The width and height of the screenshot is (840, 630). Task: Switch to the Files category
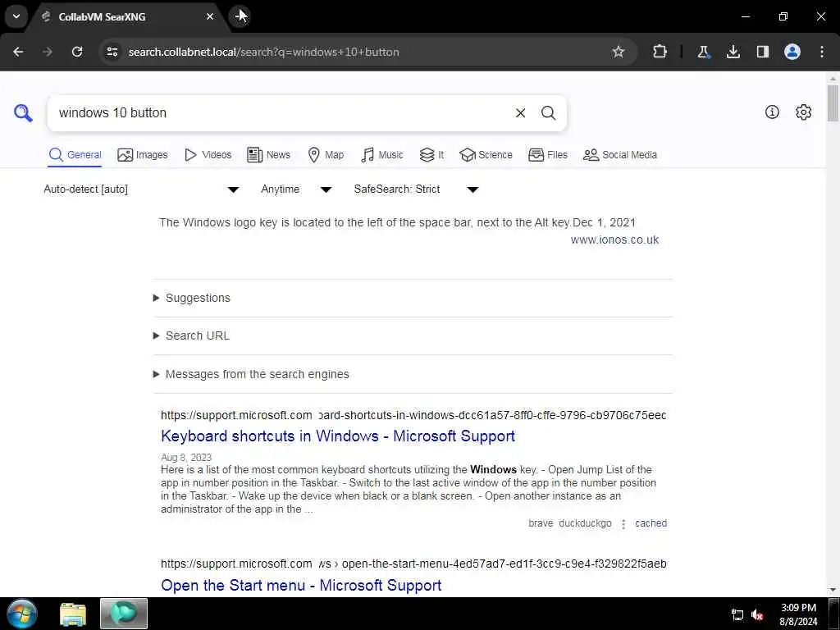(547, 155)
